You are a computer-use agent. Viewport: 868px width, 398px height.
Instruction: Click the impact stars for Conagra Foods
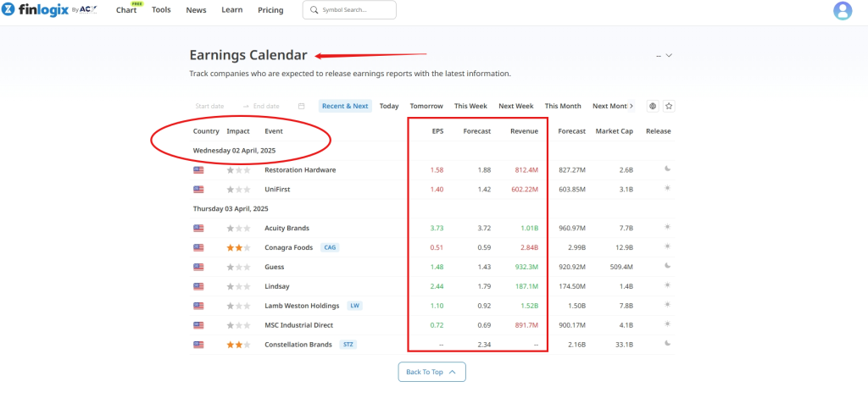(238, 247)
